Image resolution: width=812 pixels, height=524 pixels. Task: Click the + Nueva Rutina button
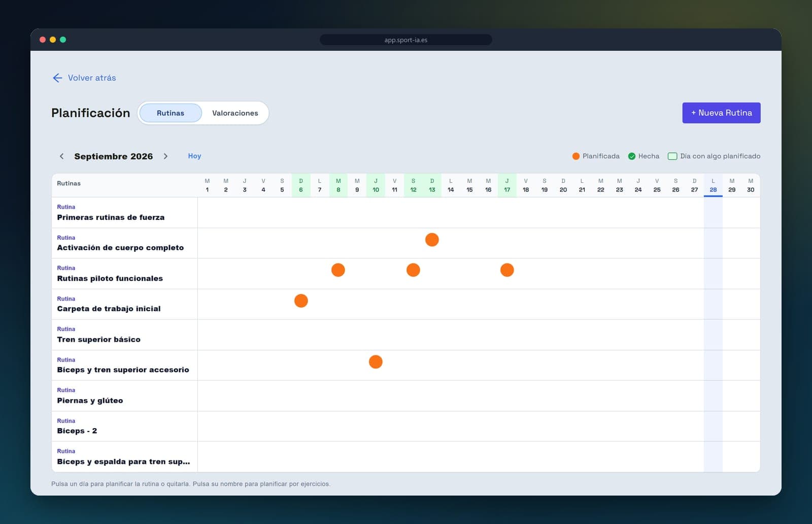point(721,113)
